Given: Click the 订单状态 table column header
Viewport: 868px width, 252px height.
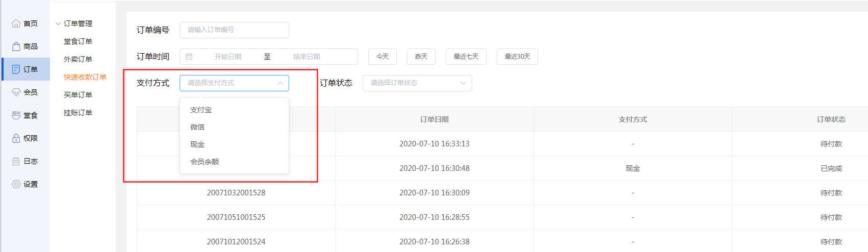Looking at the screenshot, I should [831, 119].
